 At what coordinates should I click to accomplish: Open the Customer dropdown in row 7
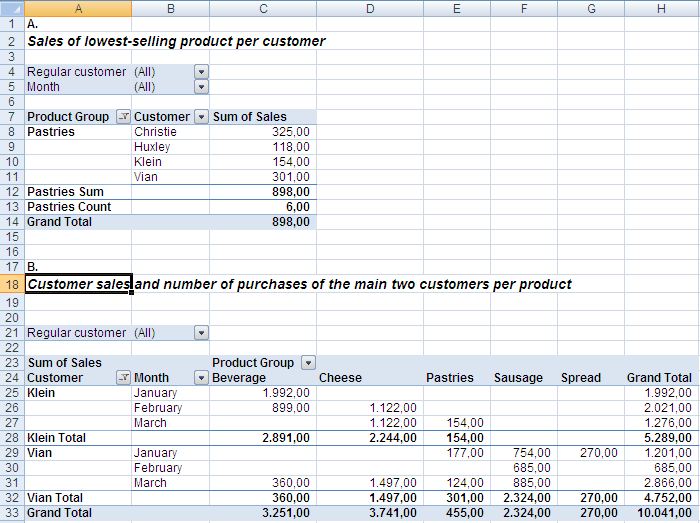(x=201, y=117)
